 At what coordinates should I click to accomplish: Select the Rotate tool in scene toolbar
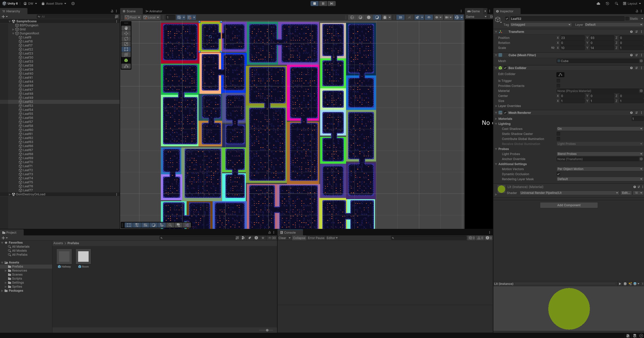pyautogui.click(x=126, y=39)
